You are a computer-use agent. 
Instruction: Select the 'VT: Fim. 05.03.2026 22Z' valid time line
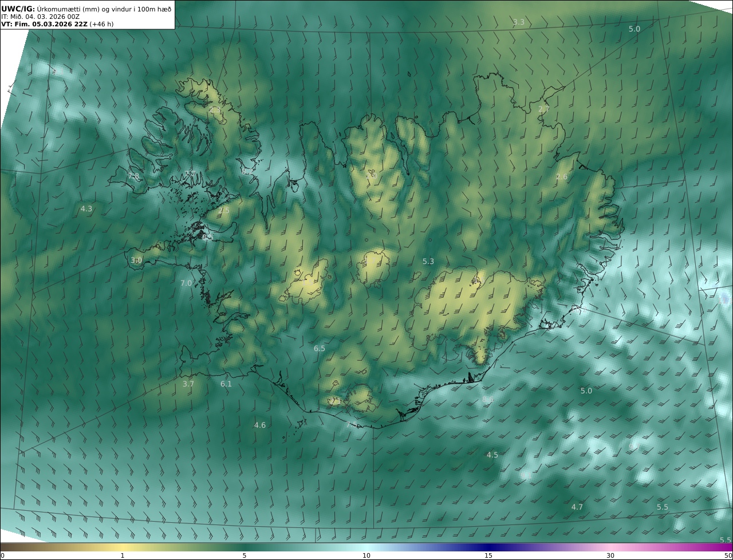point(44,25)
